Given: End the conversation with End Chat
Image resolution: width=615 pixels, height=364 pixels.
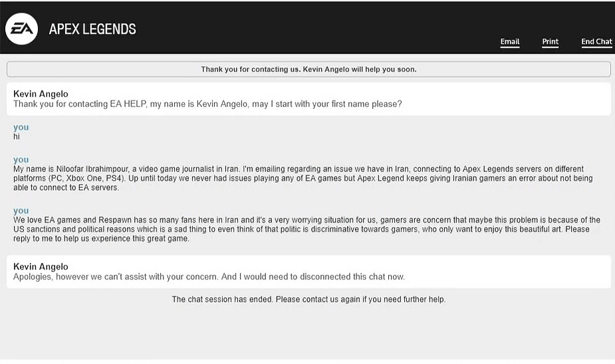Looking at the screenshot, I should (596, 42).
